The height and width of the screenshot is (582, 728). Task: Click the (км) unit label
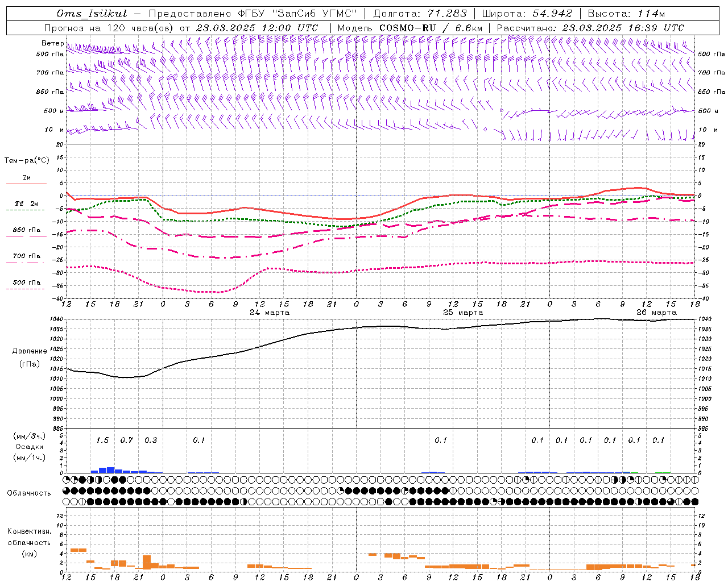coord(29,554)
